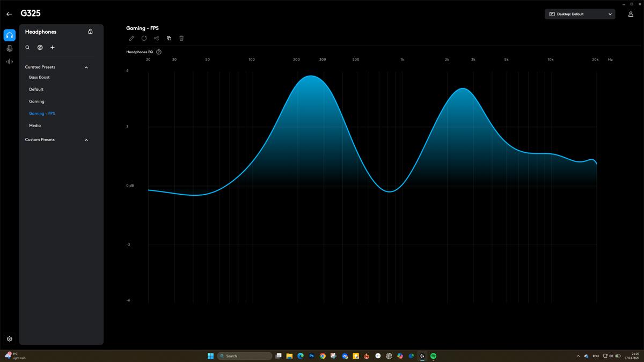Select the Default preset
This screenshot has width=644, height=362.
pyautogui.click(x=36, y=90)
